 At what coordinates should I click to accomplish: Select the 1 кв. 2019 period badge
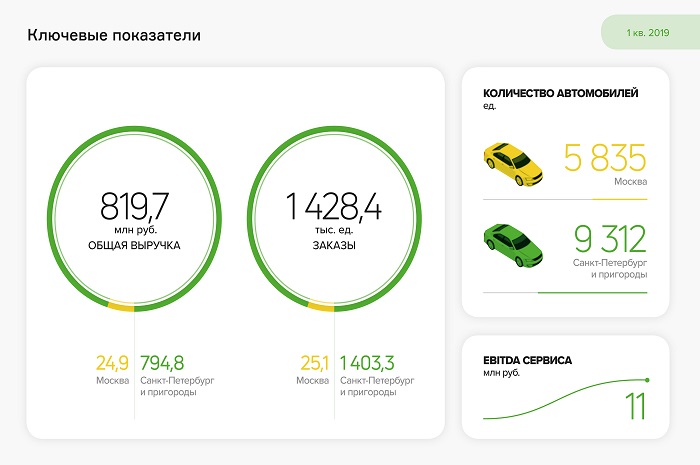[x=647, y=33]
